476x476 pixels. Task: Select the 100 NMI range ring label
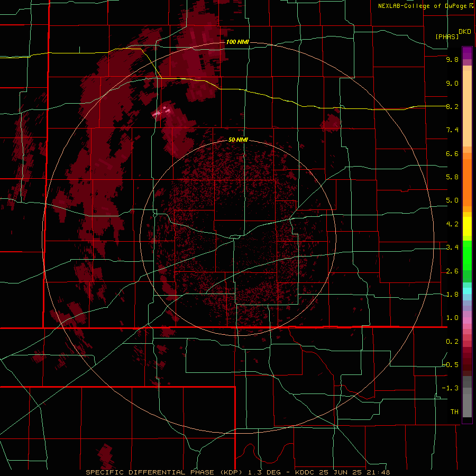click(237, 42)
